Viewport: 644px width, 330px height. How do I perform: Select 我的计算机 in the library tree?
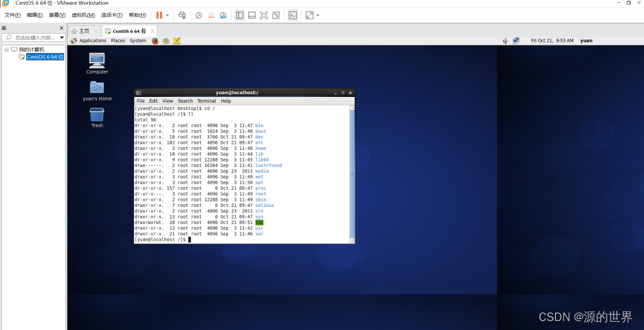[x=32, y=49]
